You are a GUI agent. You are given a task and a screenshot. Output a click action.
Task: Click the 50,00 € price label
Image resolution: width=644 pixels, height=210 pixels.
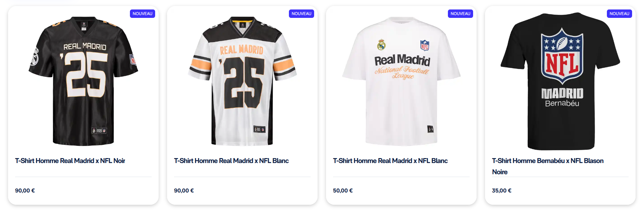pos(342,191)
